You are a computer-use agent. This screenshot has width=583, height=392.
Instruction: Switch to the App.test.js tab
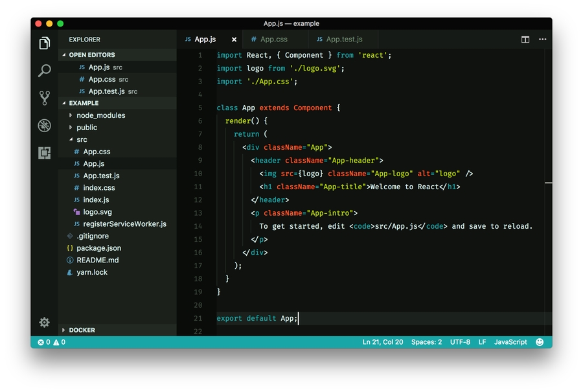point(344,40)
